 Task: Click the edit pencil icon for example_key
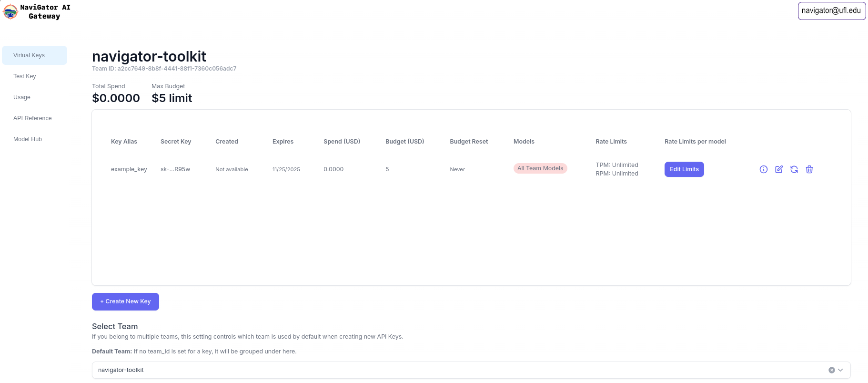point(779,169)
